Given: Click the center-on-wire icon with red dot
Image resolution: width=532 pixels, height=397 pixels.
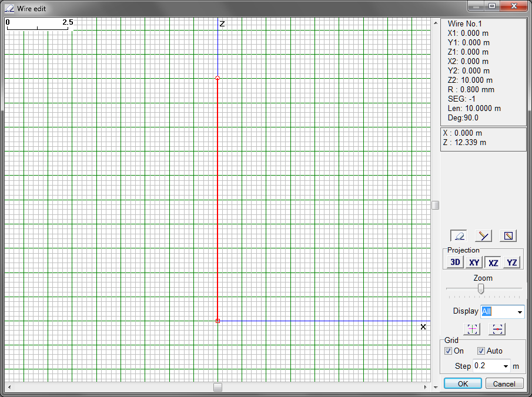Looking at the screenshot, I should tap(497, 329).
